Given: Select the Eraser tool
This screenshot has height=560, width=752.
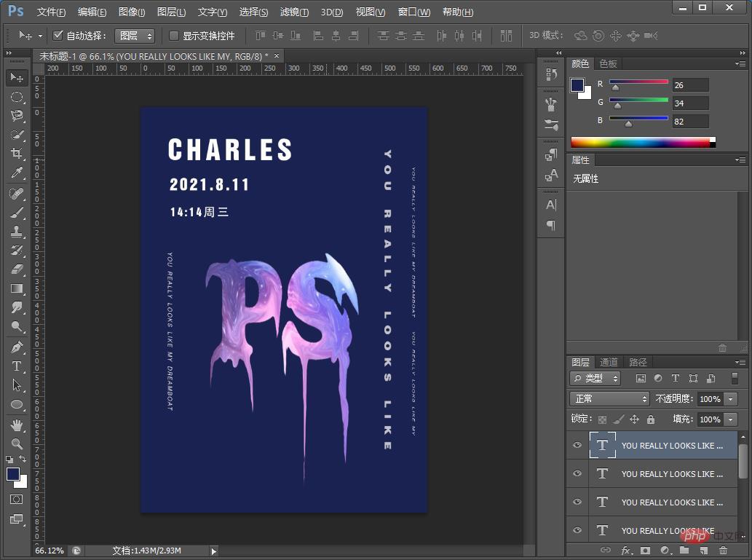Looking at the screenshot, I should tap(17, 269).
